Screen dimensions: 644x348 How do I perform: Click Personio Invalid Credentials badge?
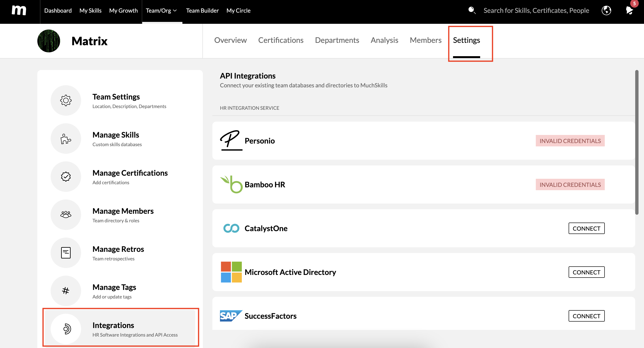tap(570, 141)
